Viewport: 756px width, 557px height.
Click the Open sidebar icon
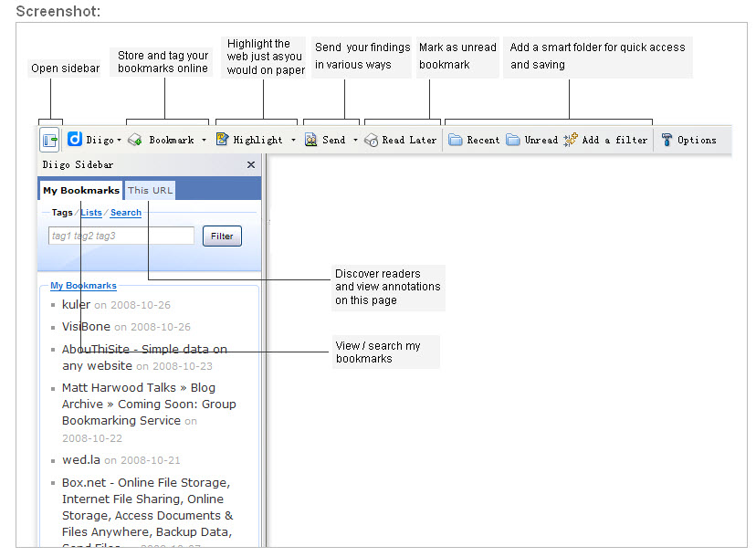pos(50,141)
